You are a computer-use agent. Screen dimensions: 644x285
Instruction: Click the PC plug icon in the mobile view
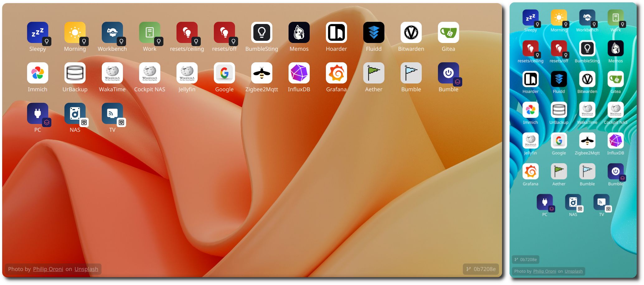[545, 202]
